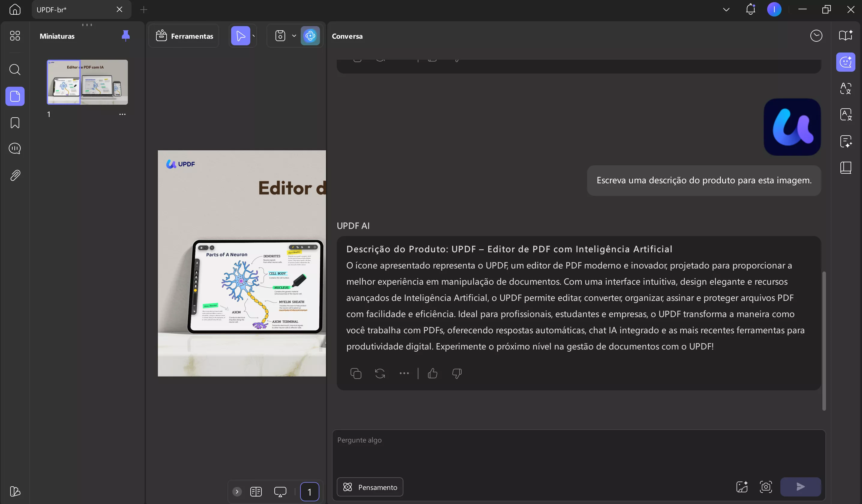Open the bookmarks panel
The width and height of the screenshot is (862, 504).
(x=15, y=123)
